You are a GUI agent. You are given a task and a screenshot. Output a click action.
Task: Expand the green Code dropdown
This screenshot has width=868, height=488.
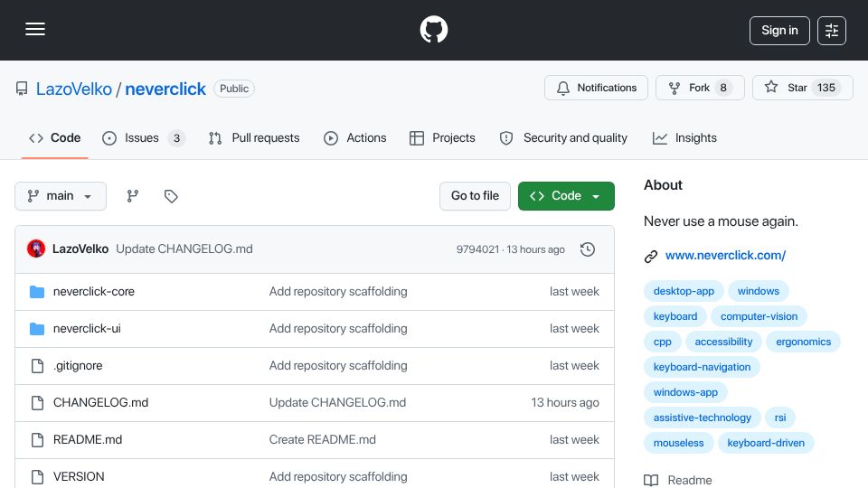point(566,196)
